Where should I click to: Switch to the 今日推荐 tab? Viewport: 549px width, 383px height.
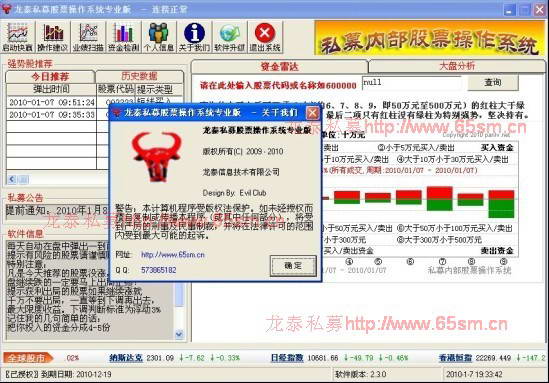[50, 76]
